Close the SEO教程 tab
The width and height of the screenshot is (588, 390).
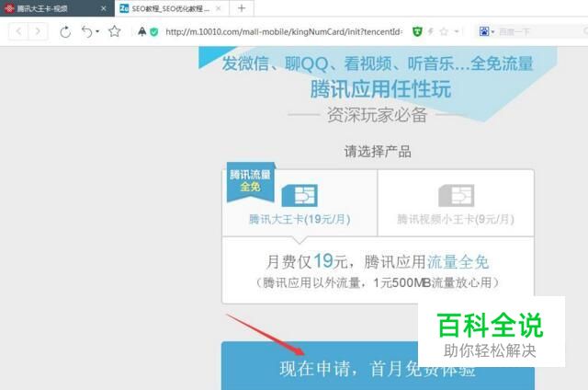coord(219,8)
